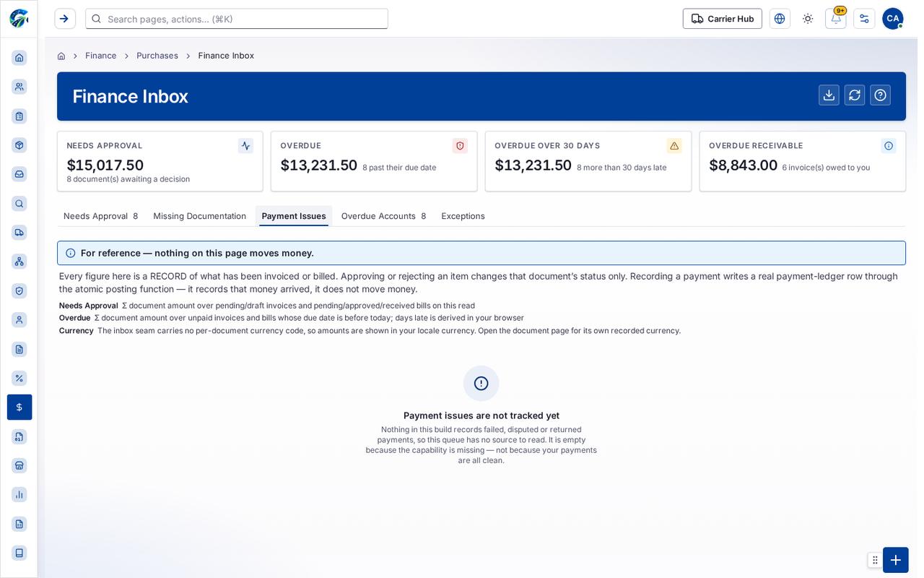Open the inbox tray icon in the left sidebar
This screenshot has width=924, height=578.
point(19,174)
